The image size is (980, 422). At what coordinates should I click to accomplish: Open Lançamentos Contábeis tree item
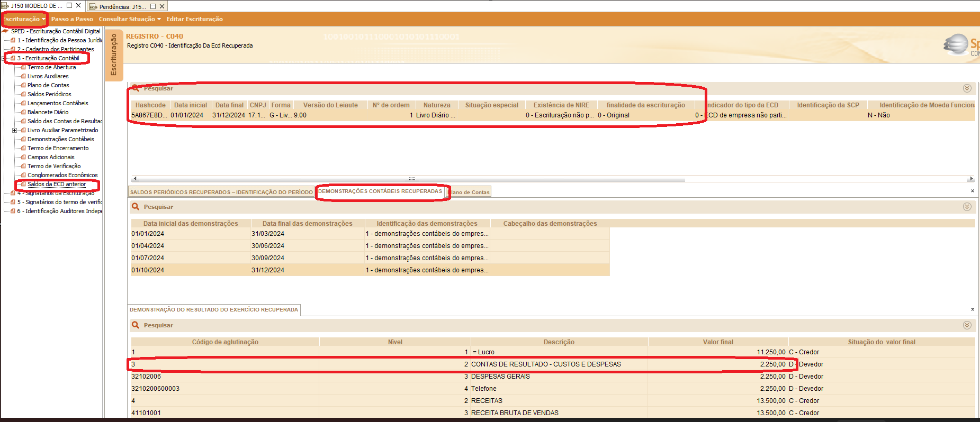coord(58,103)
